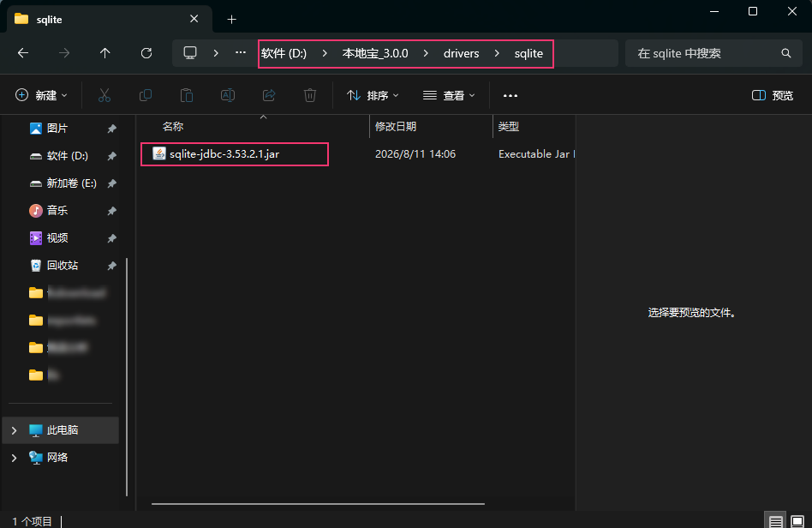The image size is (812, 528).
Task: Select 此电脑 in the navigation pane
Action: point(61,430)
